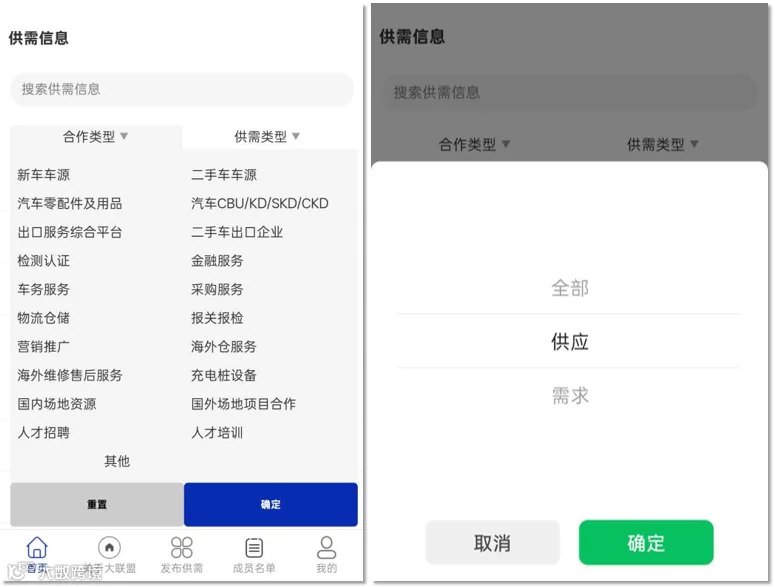Pick the 报关报检 option
The height and width of the screenshot is (587, 775).
[x=217, y=318]
